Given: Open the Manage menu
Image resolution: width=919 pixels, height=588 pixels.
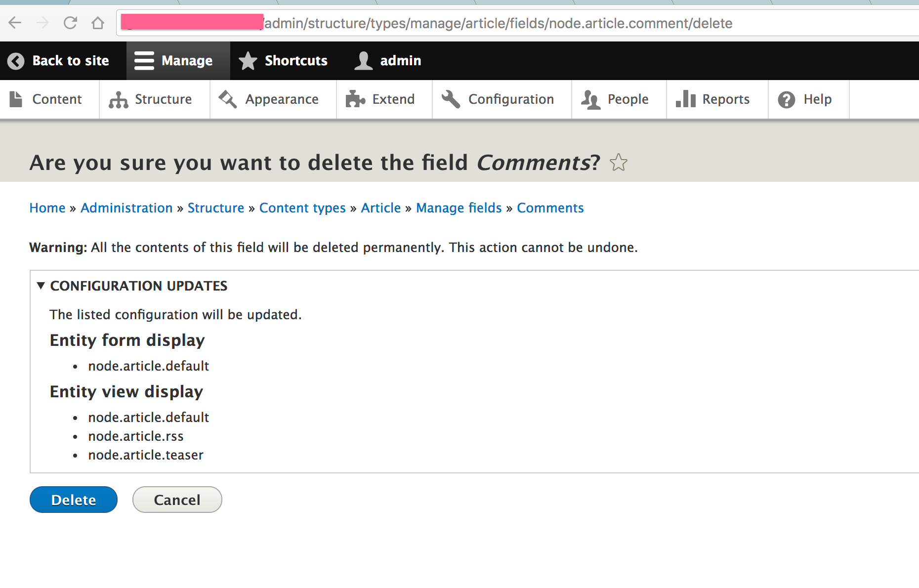Looking at the screenshot, I should [x=178, y=60].
